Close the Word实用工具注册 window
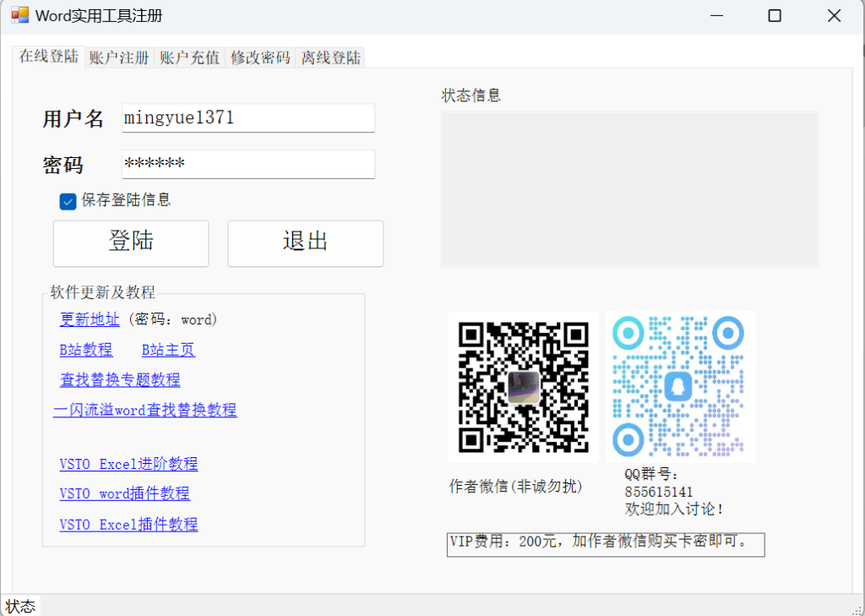This screenshot has width=865, height=616. tap(834, 15)
